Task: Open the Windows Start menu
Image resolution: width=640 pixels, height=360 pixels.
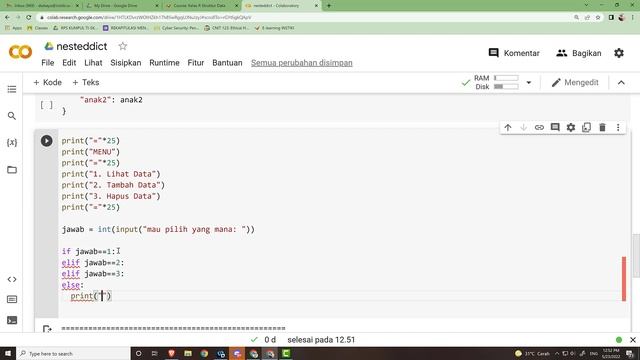Action: [x=8, y=353]
